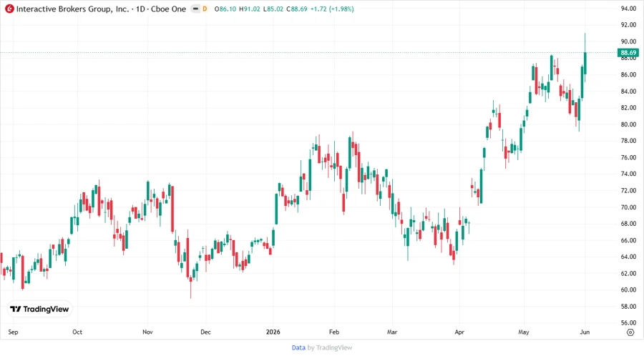Viewport: 644px width, 356px height.
Task: Click the open value O86.10
Action: [x=225, y=9]
